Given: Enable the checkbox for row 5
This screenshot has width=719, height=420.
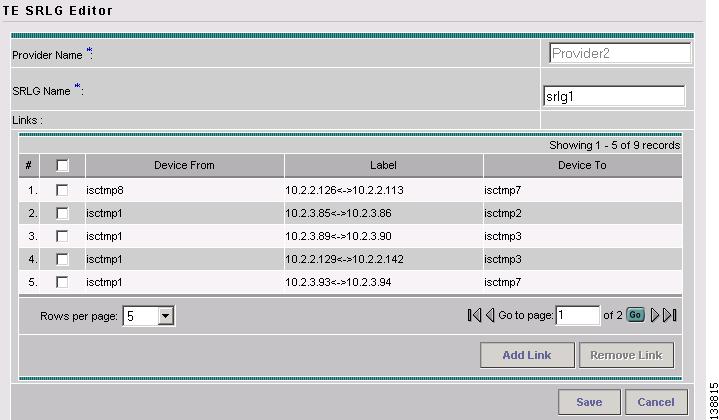Looking at the screenshot, I should 62,282.
